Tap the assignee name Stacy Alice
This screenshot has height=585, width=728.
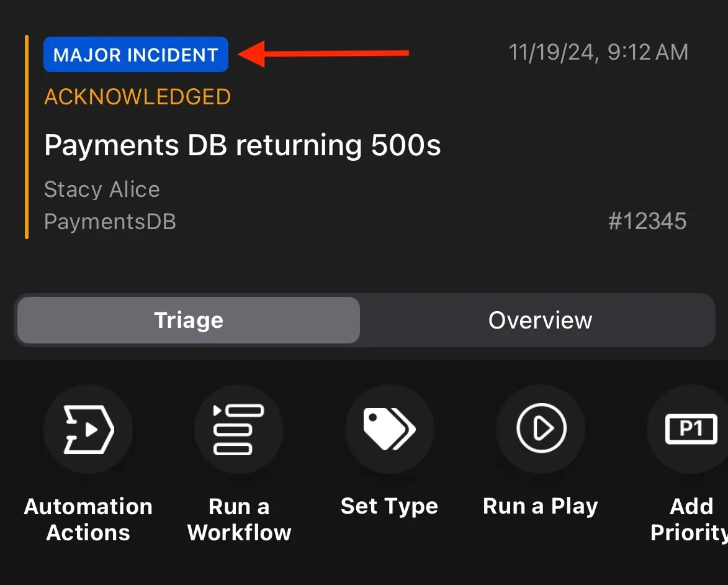[x=102, y=189]
